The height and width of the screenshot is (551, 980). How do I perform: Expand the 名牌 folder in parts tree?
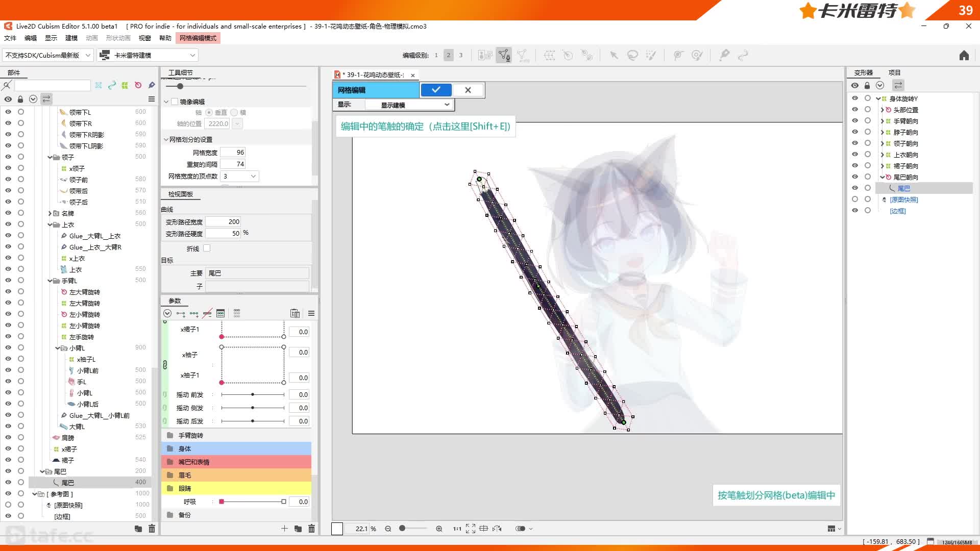click(50, 213)
